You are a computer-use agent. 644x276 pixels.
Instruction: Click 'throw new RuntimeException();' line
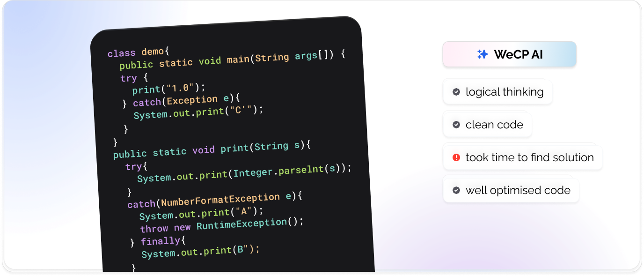[x=222, y=225]
